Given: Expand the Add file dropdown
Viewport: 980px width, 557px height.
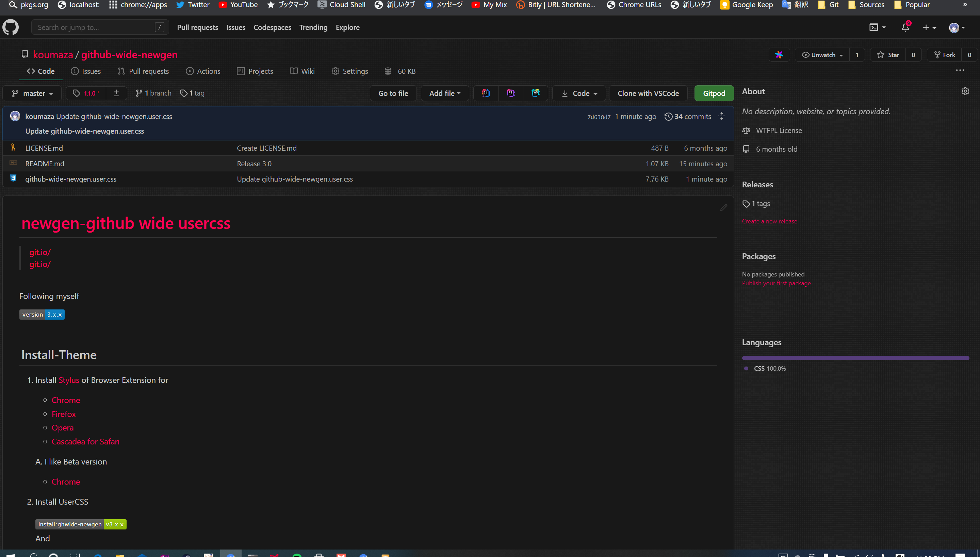Looking at the screenshot, I should coord(445,93).
